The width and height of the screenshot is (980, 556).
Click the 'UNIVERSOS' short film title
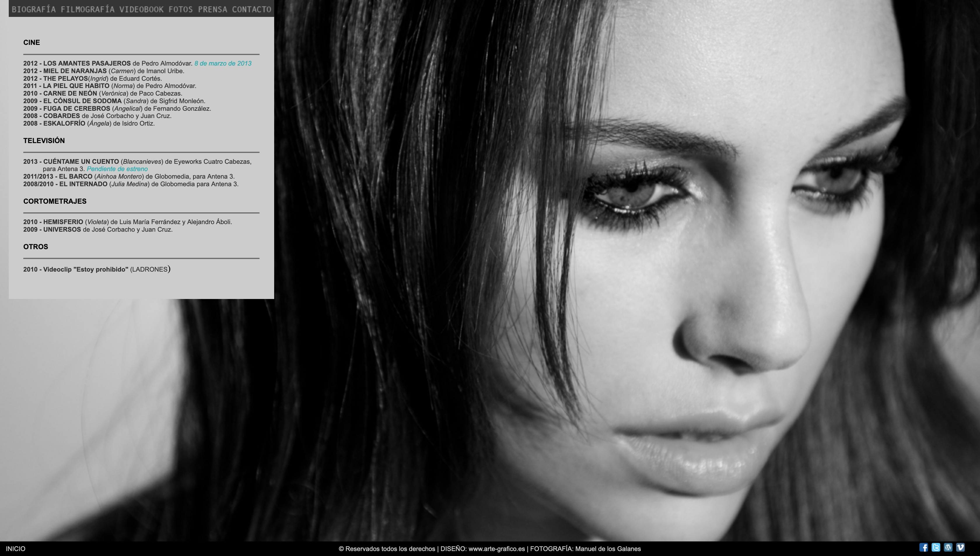pyautogui.click(x=62, y=230)
